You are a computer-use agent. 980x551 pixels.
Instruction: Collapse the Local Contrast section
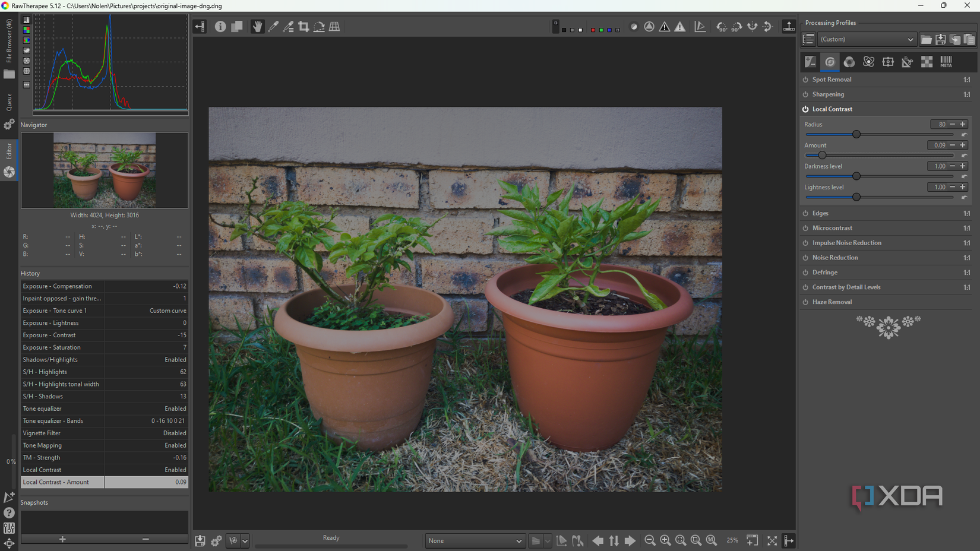(x=832, y=109)
